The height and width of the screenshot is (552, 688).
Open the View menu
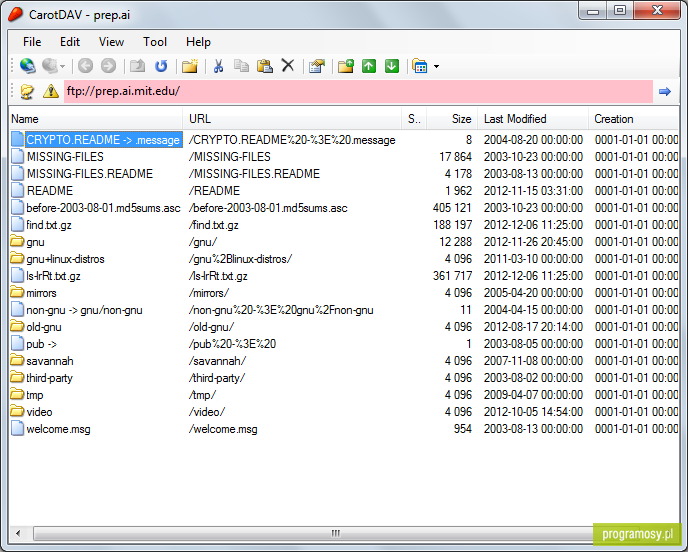click(111, 42)
